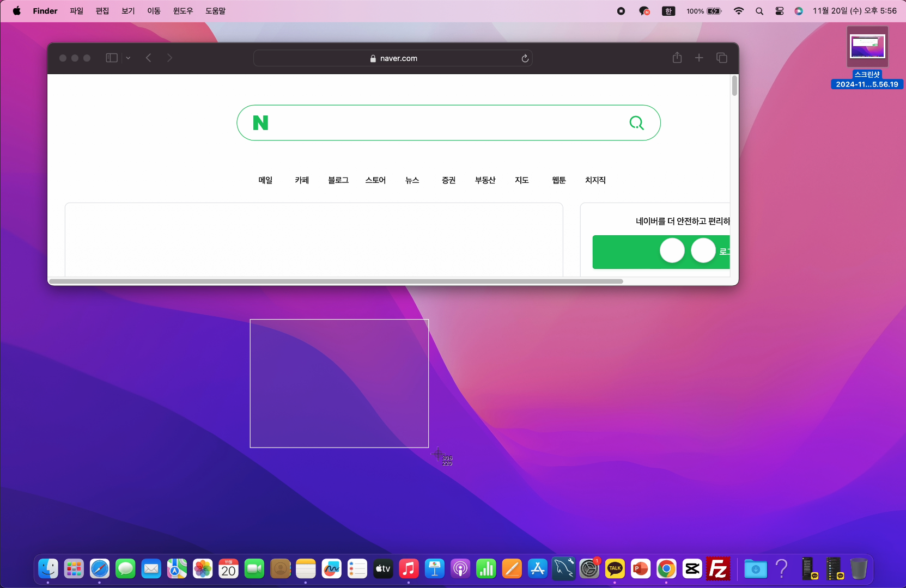Reload the naver.com page
Screen dimensions: 906x588
pos(525,58)
